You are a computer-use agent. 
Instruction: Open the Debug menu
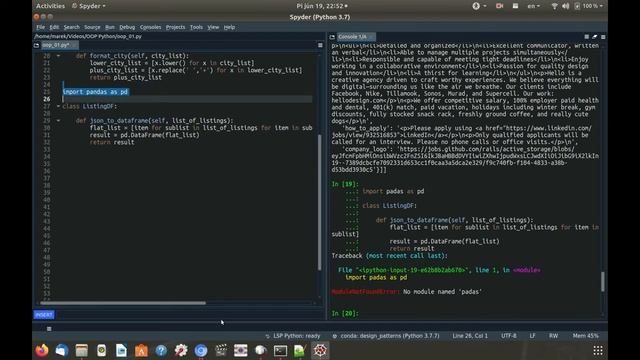pos(127,27)
